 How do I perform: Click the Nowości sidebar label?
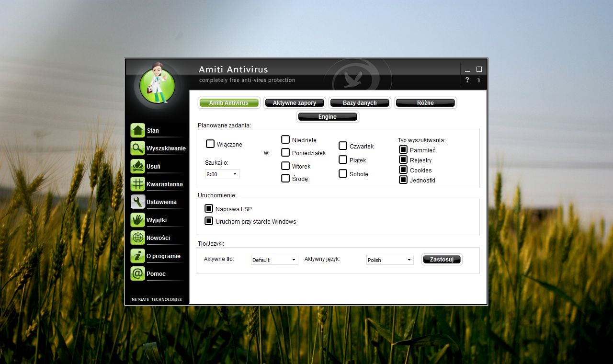[x=158, y=238]
